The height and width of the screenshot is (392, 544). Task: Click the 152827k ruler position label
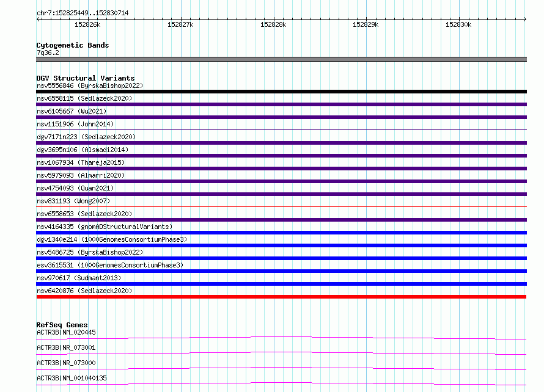coord(180,24)
